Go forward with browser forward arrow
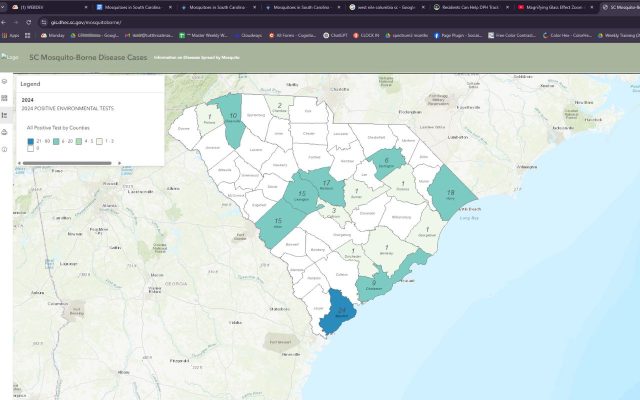640x400 pixels. [16, 22]
